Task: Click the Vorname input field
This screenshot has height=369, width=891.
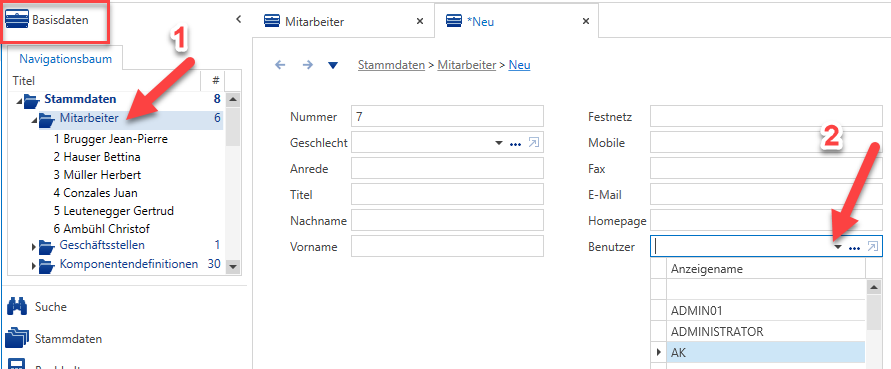Action: [447, 246]
